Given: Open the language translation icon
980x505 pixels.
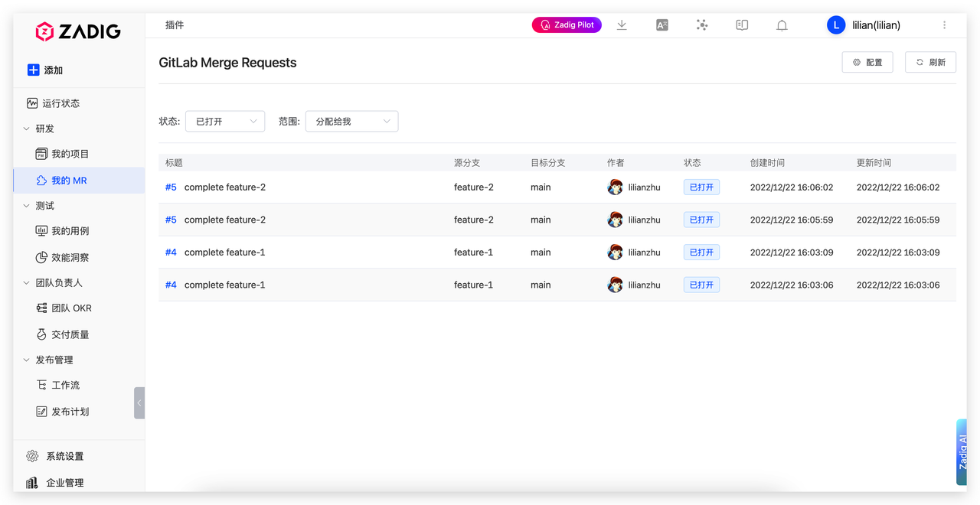Looking at the screenshot, I should (x=661, y=24).
